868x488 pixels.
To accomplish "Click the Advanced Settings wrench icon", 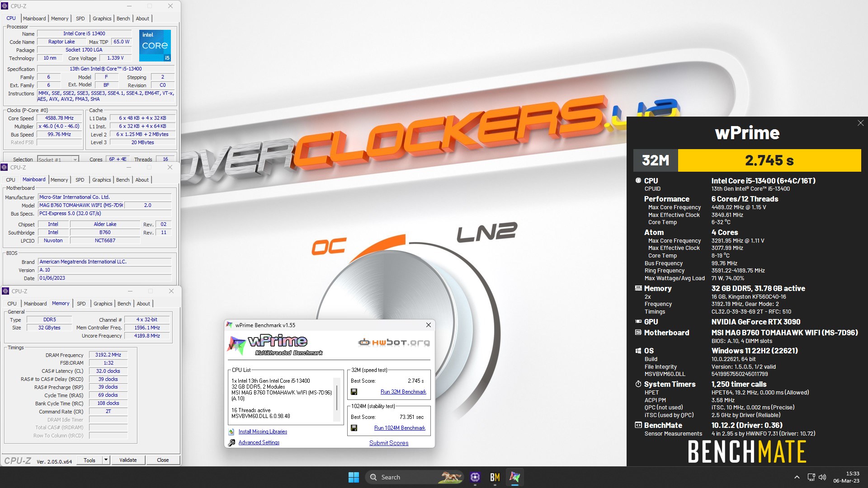I will (231, 442).
